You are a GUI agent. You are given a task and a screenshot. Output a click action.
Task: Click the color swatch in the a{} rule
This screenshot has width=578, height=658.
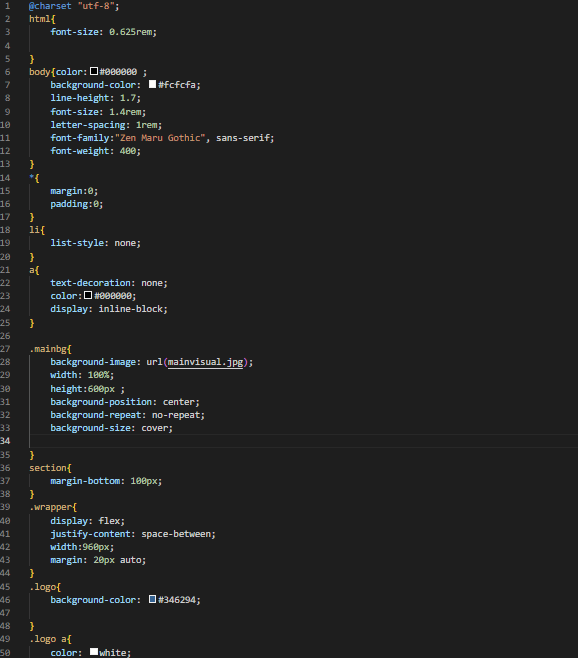tap(88, 295)
